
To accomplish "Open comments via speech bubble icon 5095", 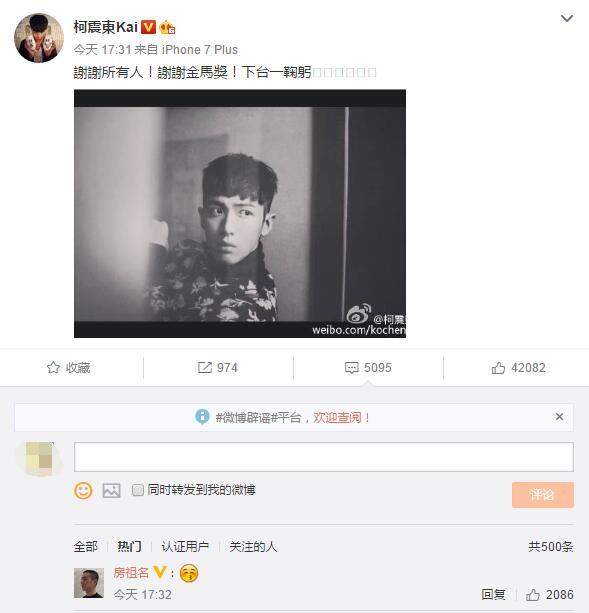I will [x=351, y=368].
